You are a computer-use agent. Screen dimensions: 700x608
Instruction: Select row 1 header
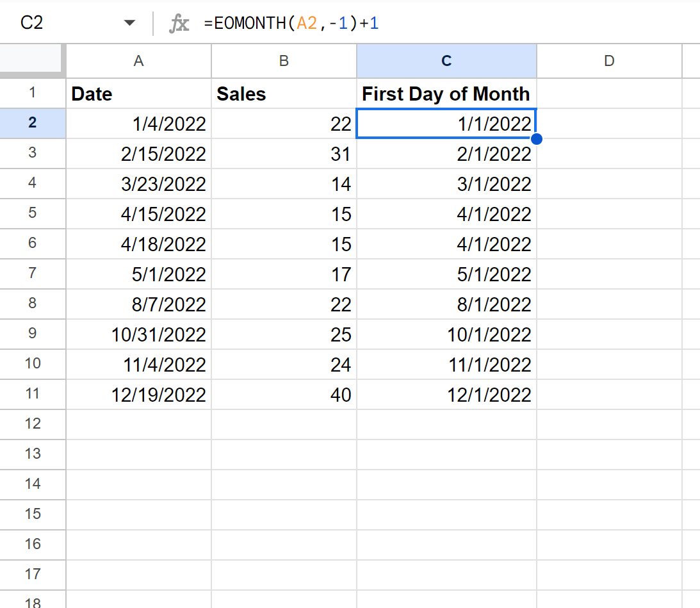pyautogui.click(x=33, y=93)
